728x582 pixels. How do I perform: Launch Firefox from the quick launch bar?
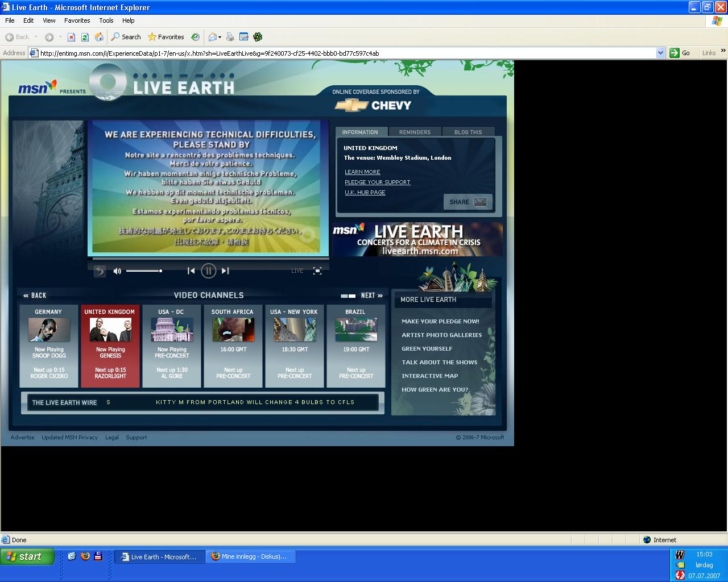tap(85, 556)
